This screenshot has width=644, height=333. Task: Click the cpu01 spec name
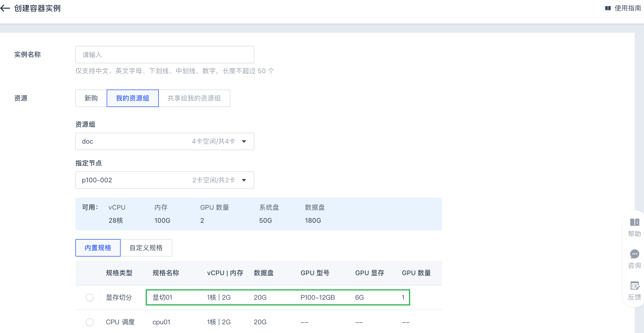[x=161, y=322]
